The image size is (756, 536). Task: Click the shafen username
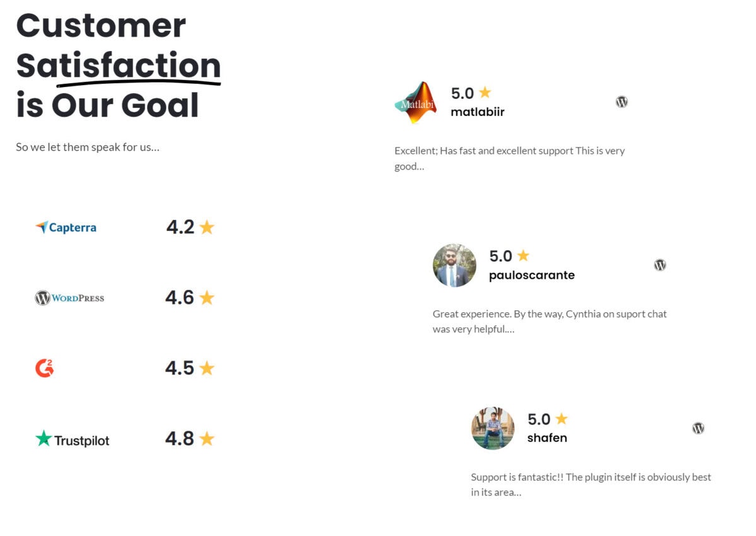click(x=547, y=438)
